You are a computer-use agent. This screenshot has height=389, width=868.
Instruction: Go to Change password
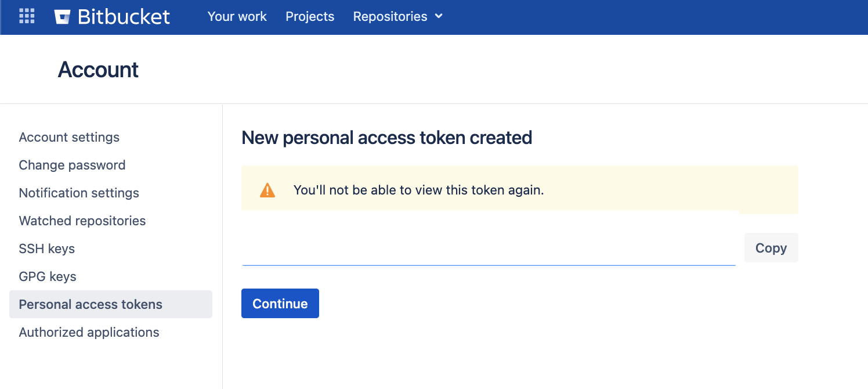tap(72, 165)
